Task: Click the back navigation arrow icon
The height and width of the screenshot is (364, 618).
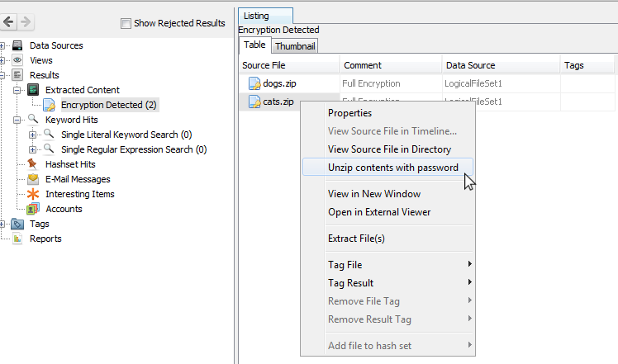Action: [x=9, y=22]
